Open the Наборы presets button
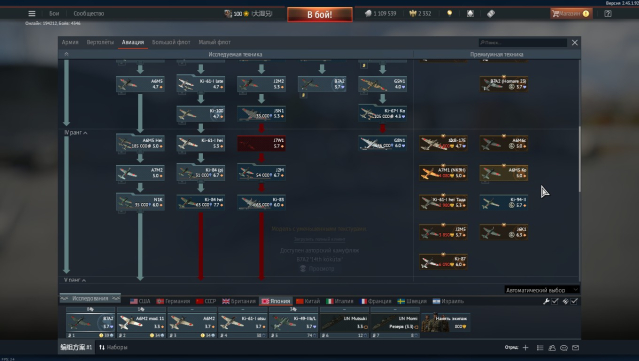Image resolution: width=639 pixels, height=361 pixels. [113, 347]
